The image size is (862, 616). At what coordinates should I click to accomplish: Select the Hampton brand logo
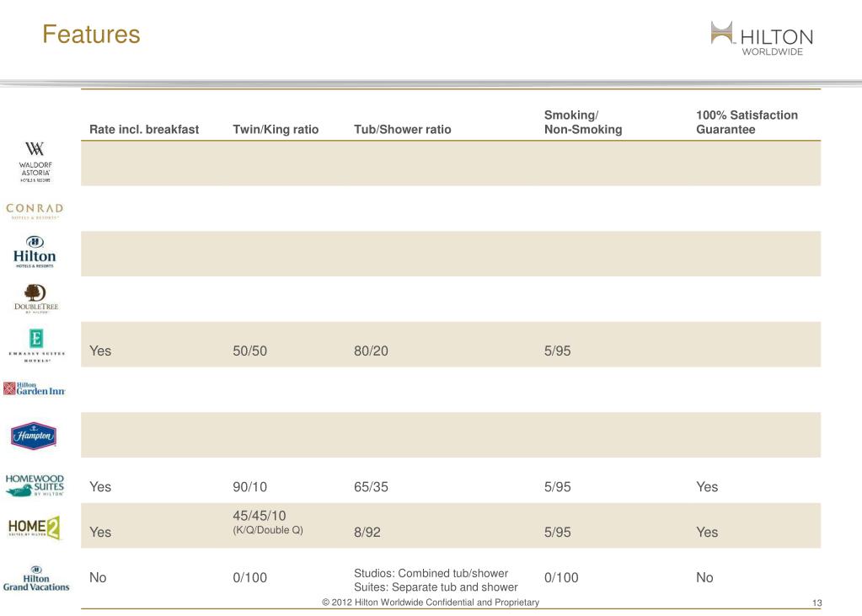click(x=34, y=436)
